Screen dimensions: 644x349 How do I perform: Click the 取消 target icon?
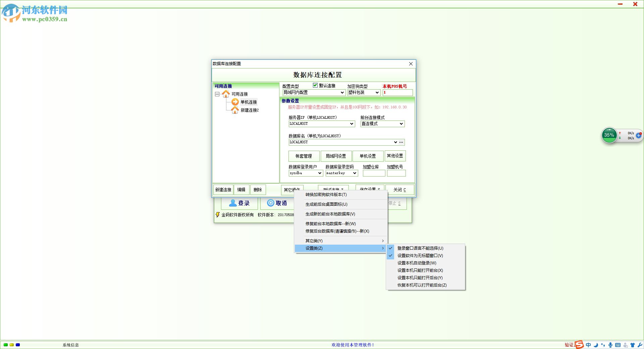coord(270,203)
